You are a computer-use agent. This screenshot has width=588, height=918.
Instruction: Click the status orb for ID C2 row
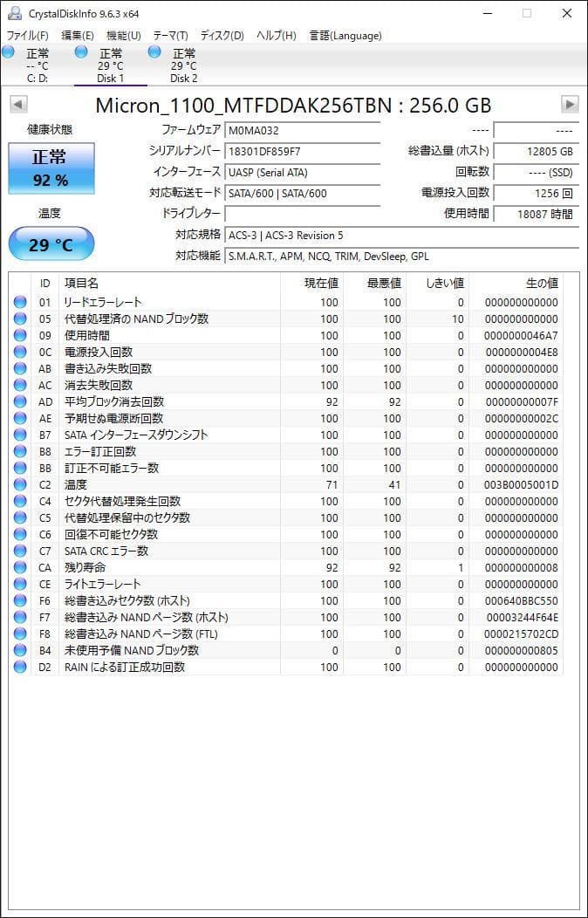[x=20, y=485]
